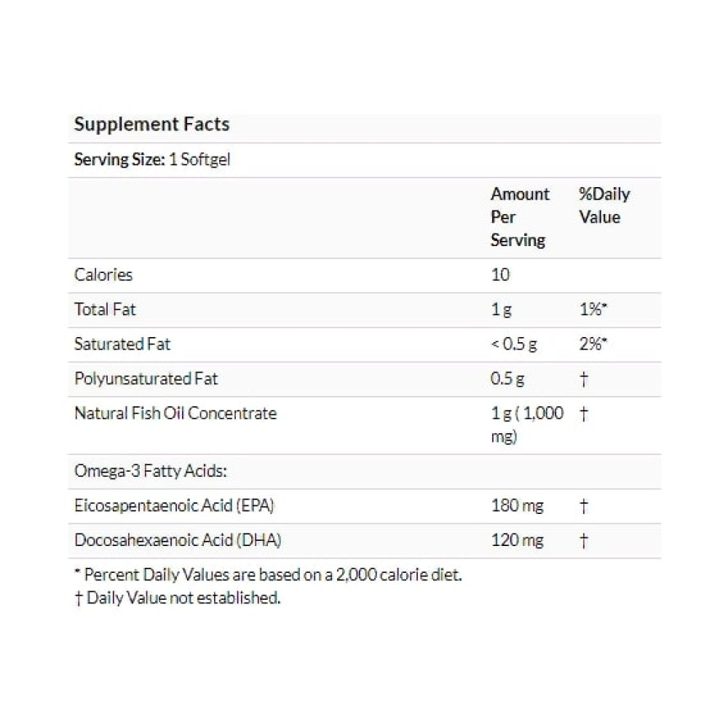Click the calories value 10
Screen dimensions: 728x728
tap(501, 275)
